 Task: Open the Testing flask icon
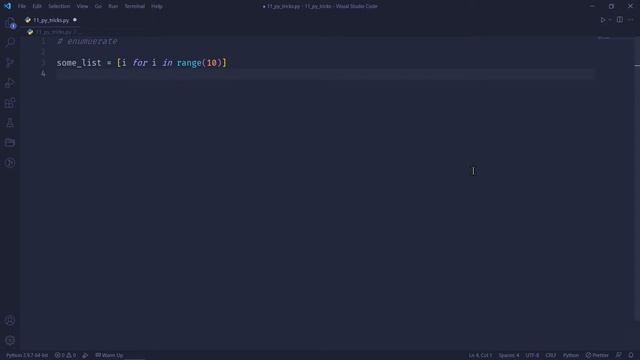(x=10, y=123)
